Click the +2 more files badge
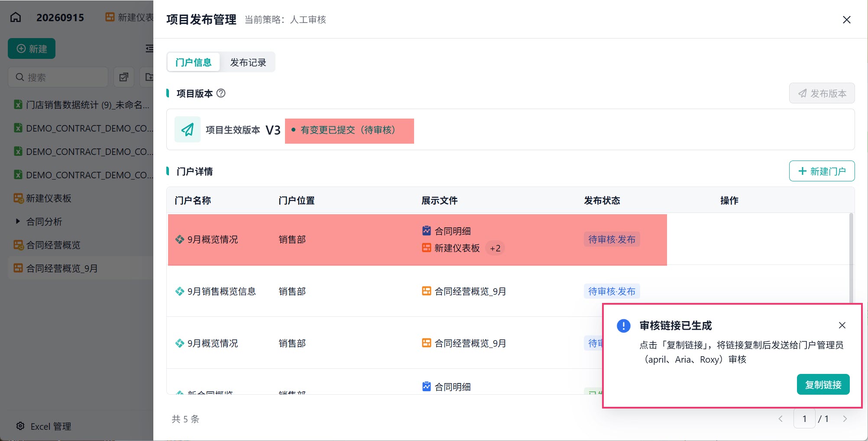Image resolution: width=868 pixels, height=441 pixels. click(495, 248)
